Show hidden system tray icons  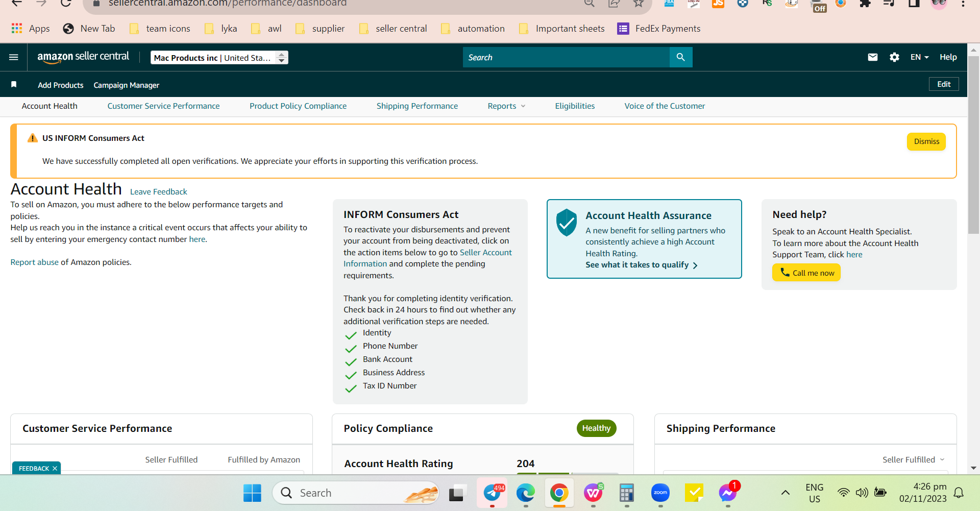coord(786,493)
